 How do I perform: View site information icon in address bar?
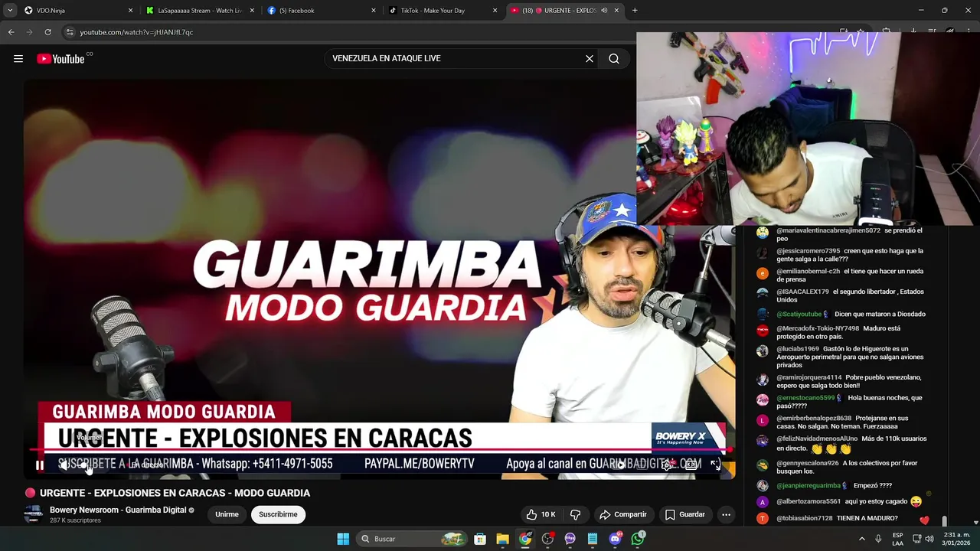pyautogui.click(x=70, y=32)
